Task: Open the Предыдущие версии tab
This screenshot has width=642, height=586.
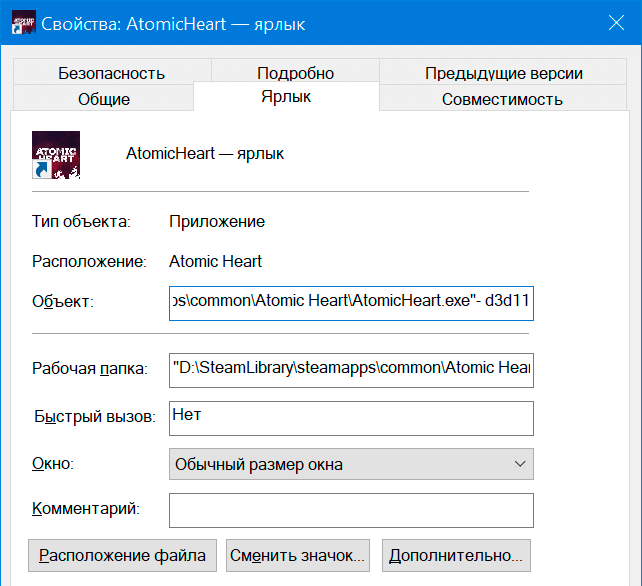Action: [x=503, y=72]
